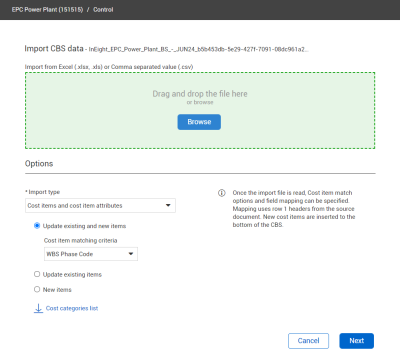The height and width of the screenshot is (362, 400).
Task: Open the WBS Phase Code matching criteria dropdown
Action: (91, 254)
